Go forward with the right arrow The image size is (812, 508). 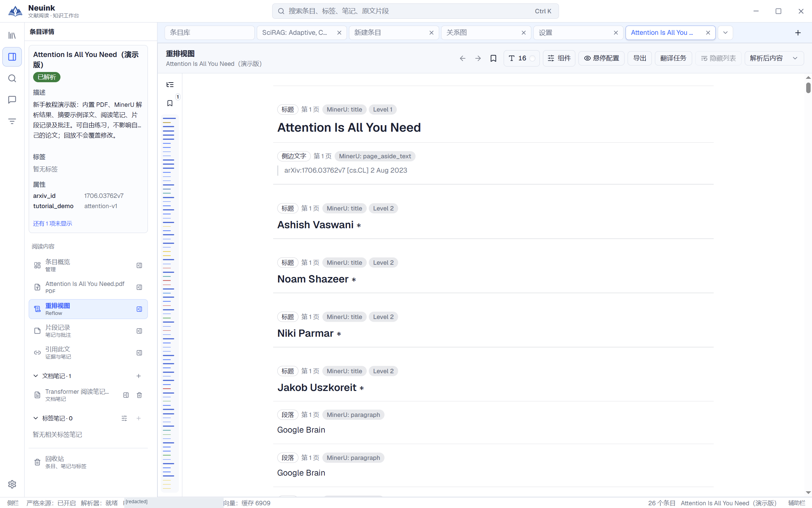[x=478, y=58]
